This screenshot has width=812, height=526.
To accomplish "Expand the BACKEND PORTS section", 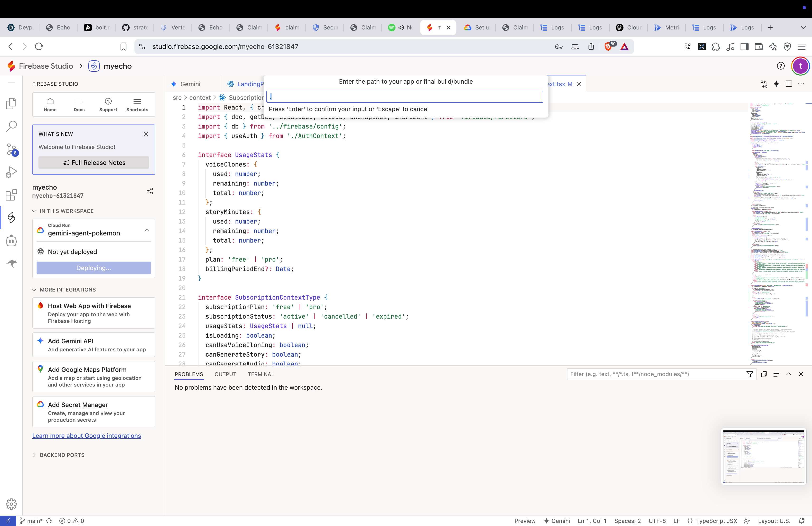I will point(34,455).
